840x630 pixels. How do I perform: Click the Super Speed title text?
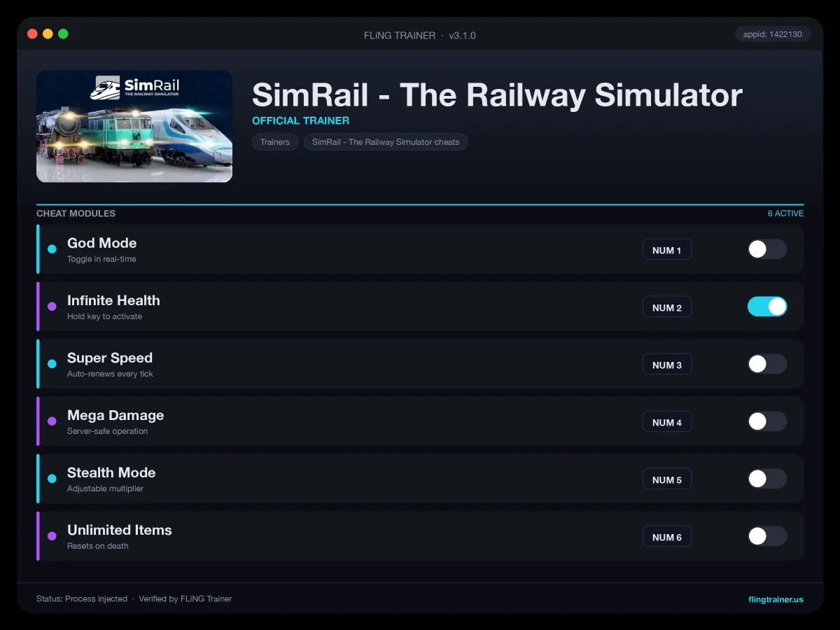coord(110,358)
